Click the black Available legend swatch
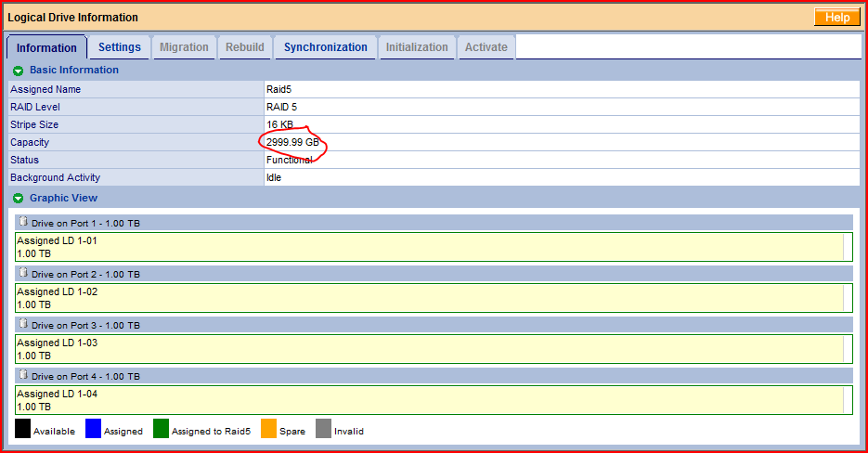 point(22,429)
